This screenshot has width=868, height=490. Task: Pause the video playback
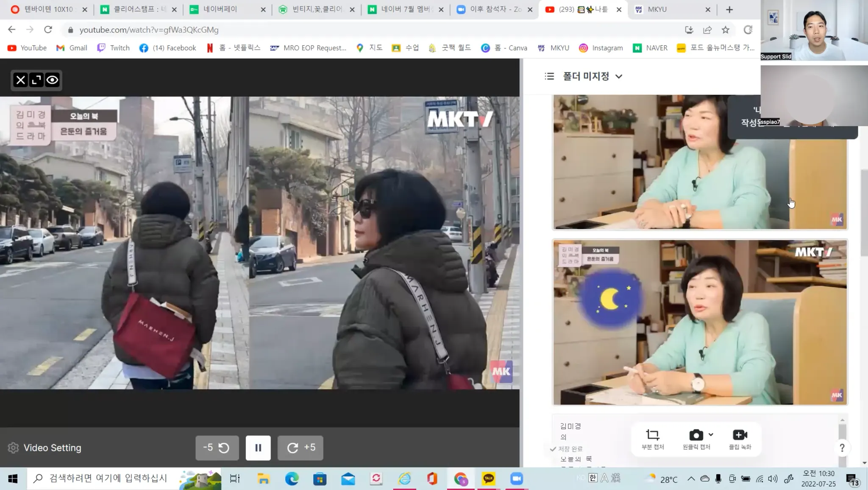tap(258, 448)
